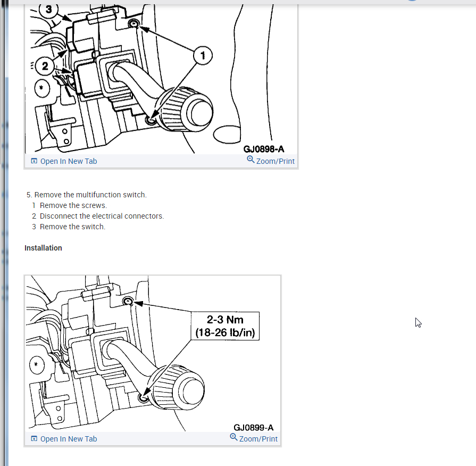Click the asterisk circle in the installation diagram
The height and width of the screenshot is (466, 476).
37,364
